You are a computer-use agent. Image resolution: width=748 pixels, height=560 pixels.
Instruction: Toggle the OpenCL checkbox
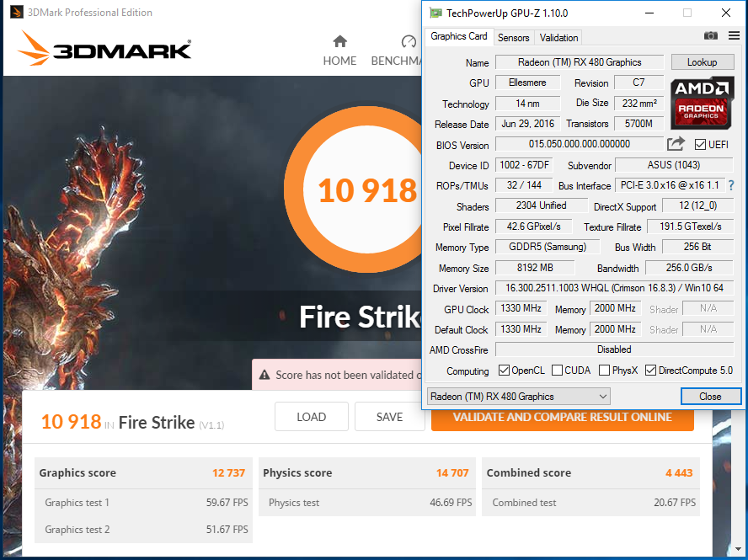coord(504,371)
